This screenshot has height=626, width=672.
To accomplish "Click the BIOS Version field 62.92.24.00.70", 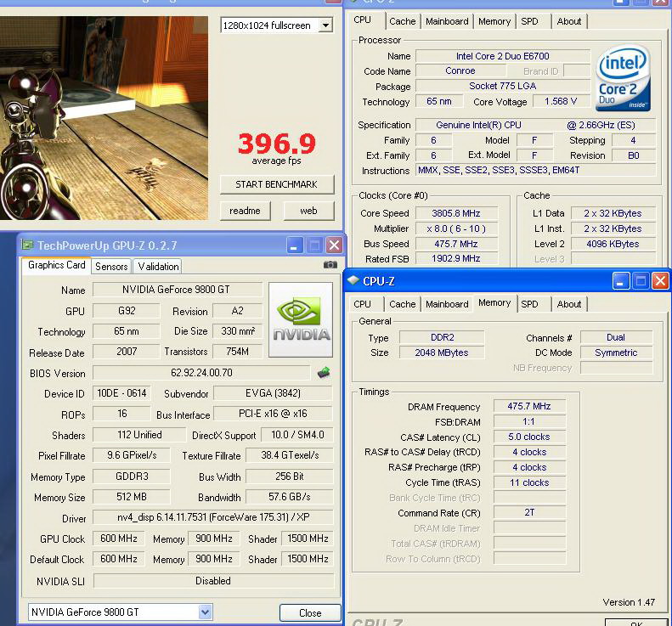I will pyautogui.click(x=201, y=373).
